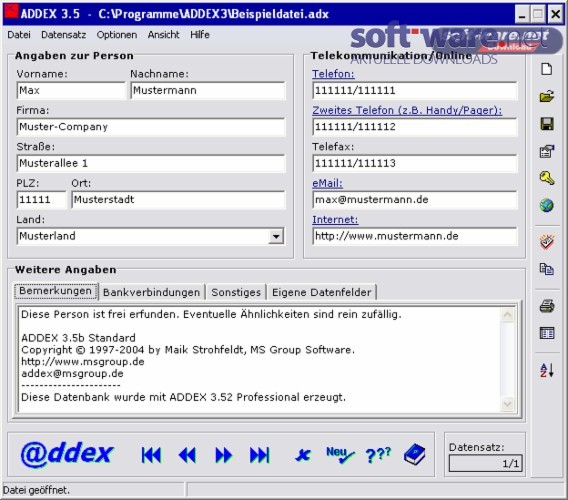Create a new record with Neu icon

coord(340,455)
